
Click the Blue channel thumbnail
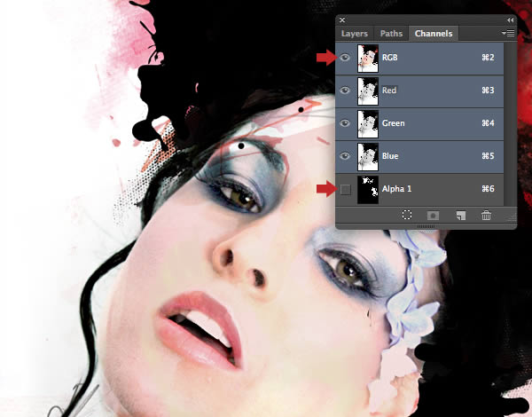point(368,156)
